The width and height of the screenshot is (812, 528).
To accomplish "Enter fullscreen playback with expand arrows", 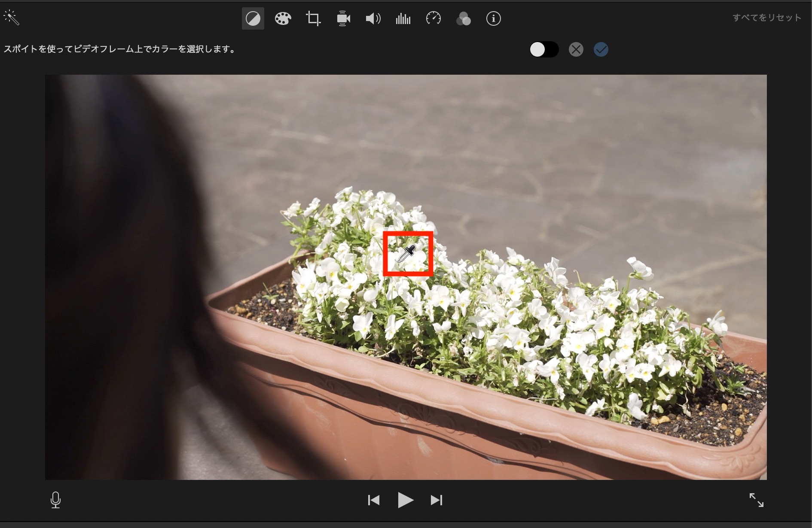I will pyautogui.click(x=757, y=500).
